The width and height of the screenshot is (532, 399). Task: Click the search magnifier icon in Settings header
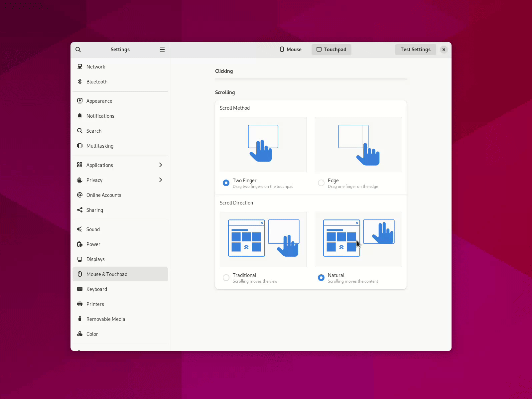[x=78, y=50]
